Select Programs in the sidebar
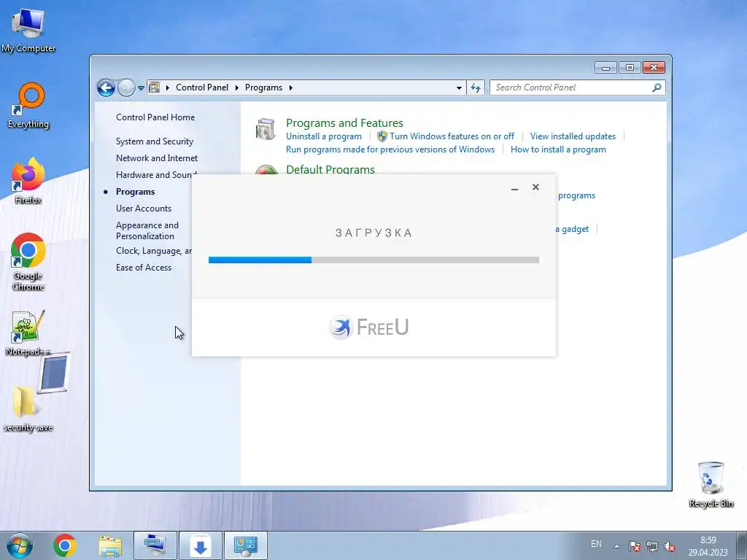 (x=135, y=192)
